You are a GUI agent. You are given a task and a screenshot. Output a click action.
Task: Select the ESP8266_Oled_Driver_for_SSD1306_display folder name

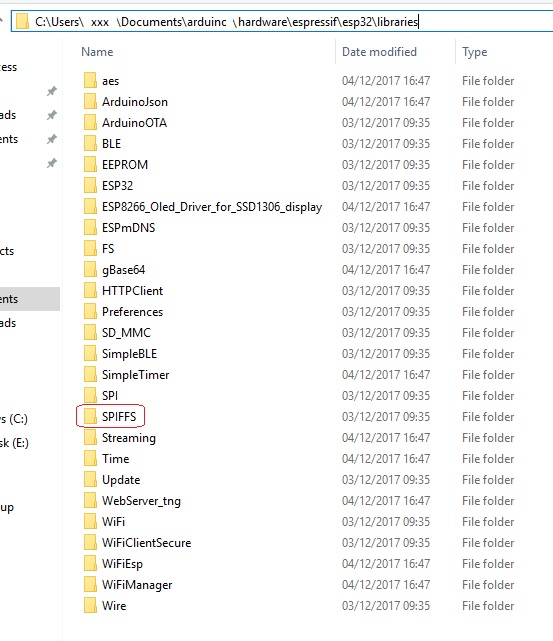click(x=212, y=207)
